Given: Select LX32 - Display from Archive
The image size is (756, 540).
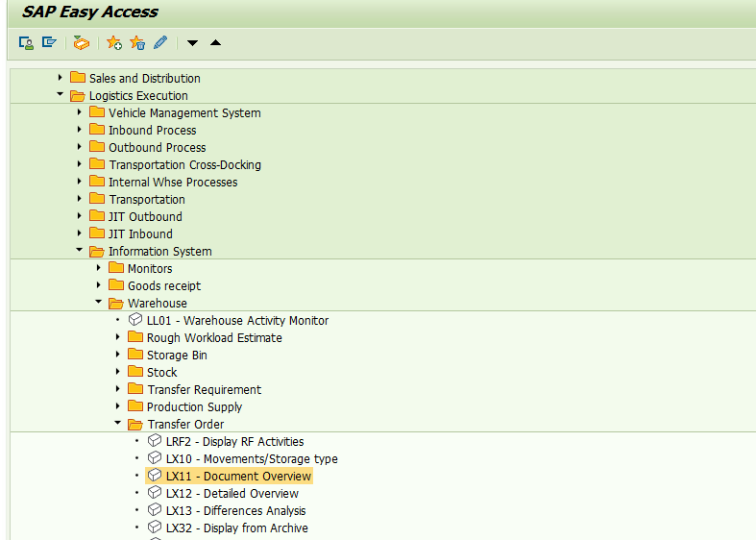Looking at the screenshot, I should 236,528.
